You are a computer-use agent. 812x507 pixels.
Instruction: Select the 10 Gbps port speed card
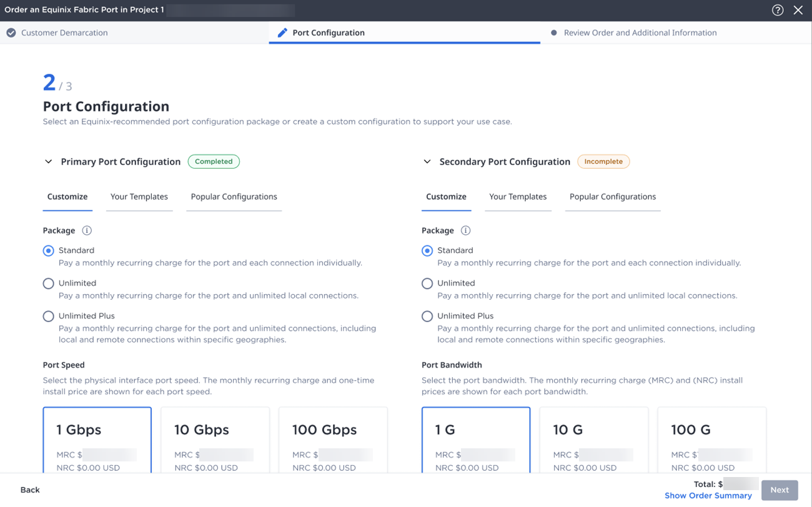(215, 440)
